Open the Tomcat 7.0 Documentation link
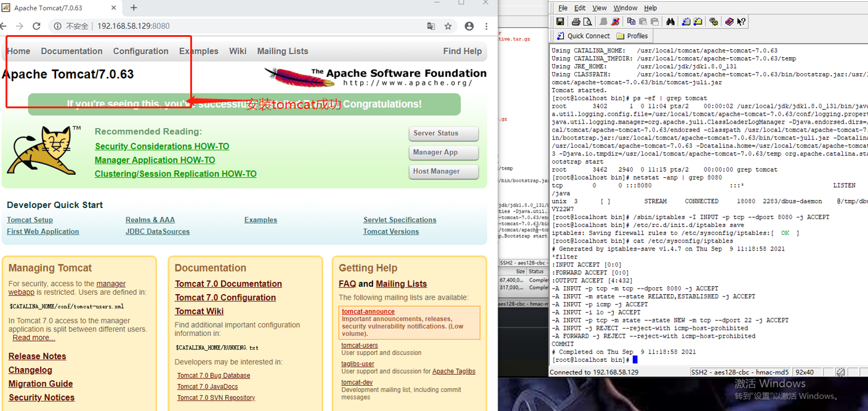The image size is (868, 411). coord(228,284)
